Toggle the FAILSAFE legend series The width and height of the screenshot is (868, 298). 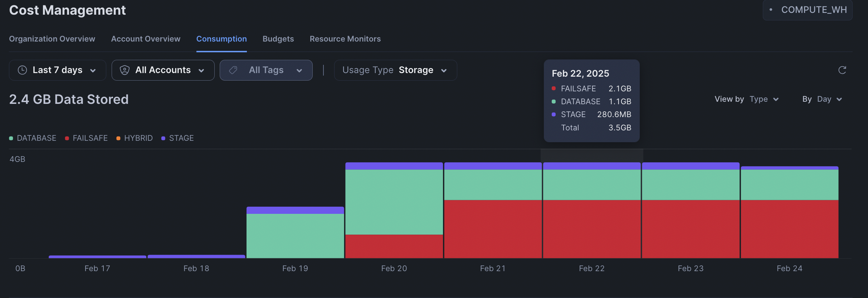coord(87,138)
